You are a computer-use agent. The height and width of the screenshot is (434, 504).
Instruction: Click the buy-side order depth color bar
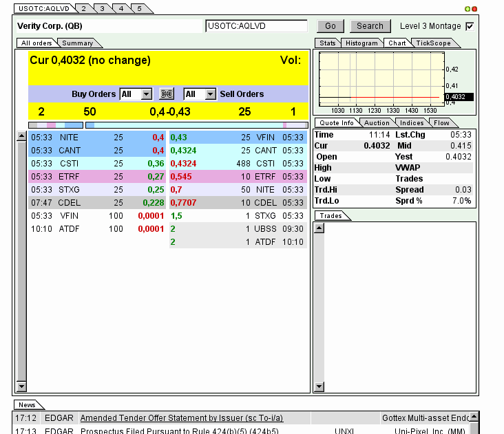point(56,125)
